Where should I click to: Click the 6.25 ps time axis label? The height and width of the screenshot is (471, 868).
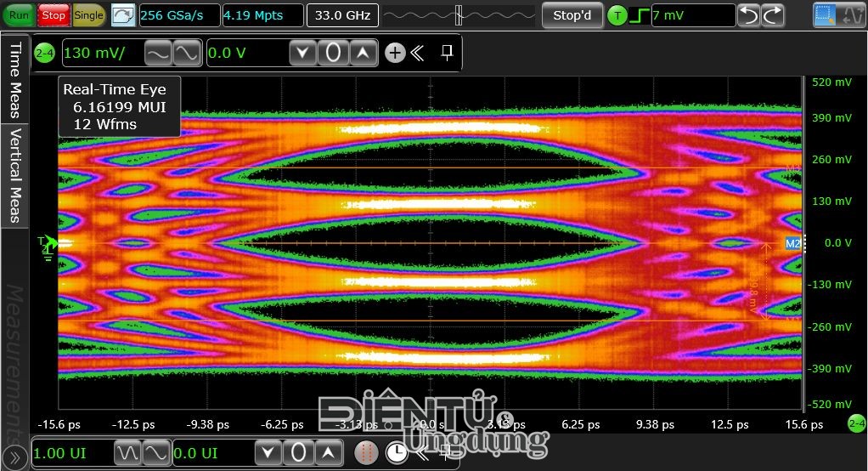tap(581, 424)
